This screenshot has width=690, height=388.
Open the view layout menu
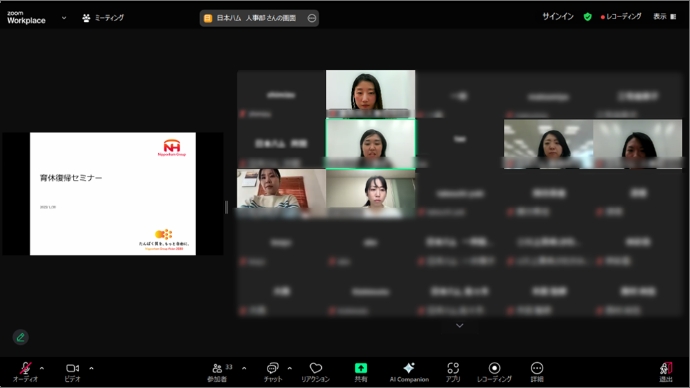coord(664,17)
